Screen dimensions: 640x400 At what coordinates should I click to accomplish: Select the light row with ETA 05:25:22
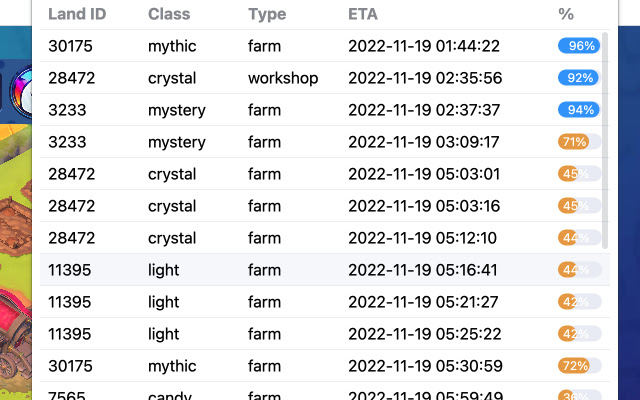pos(325,334)
